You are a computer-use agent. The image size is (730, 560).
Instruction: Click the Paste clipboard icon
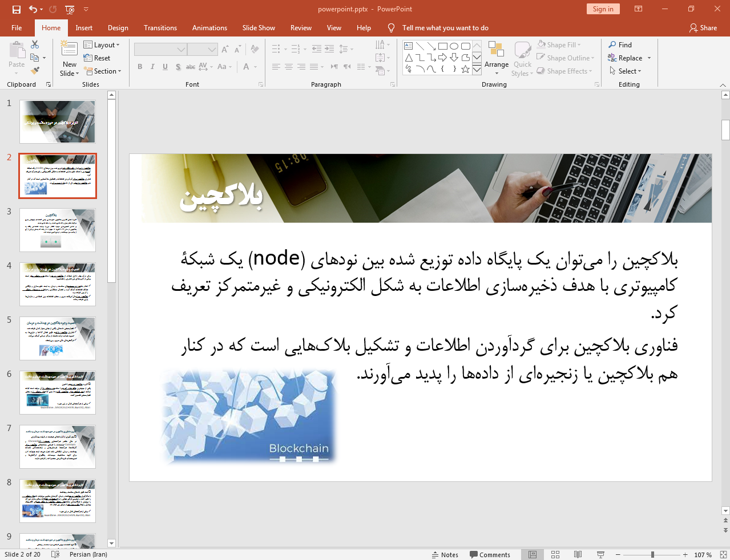(17, 50)
